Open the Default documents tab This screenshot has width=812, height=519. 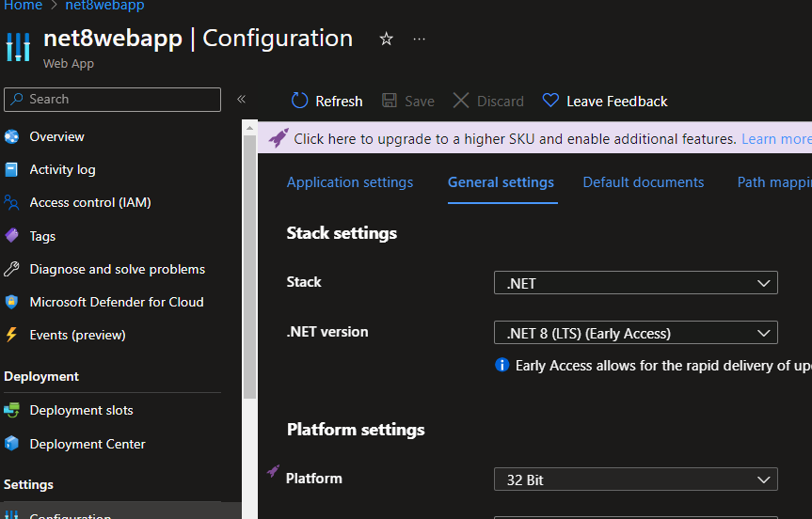(x=644, y=182)
